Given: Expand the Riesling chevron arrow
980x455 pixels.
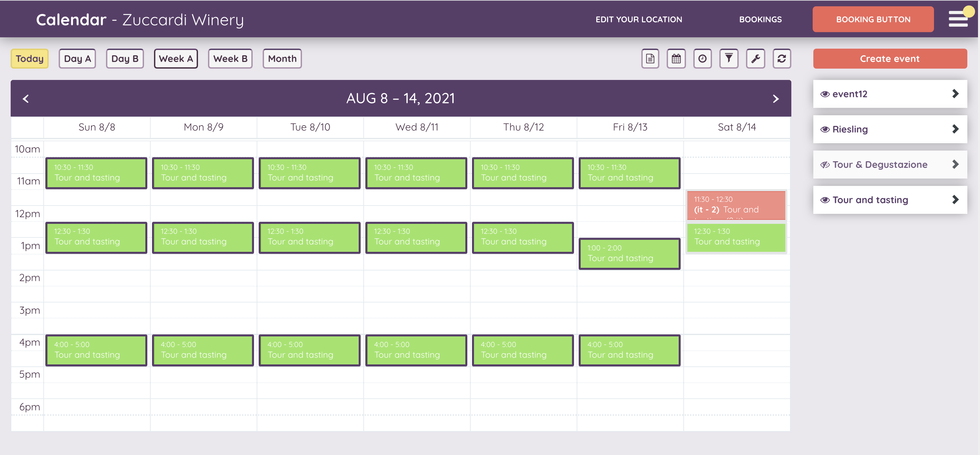Looking at the screenshot, I should [x=955, y=129].
